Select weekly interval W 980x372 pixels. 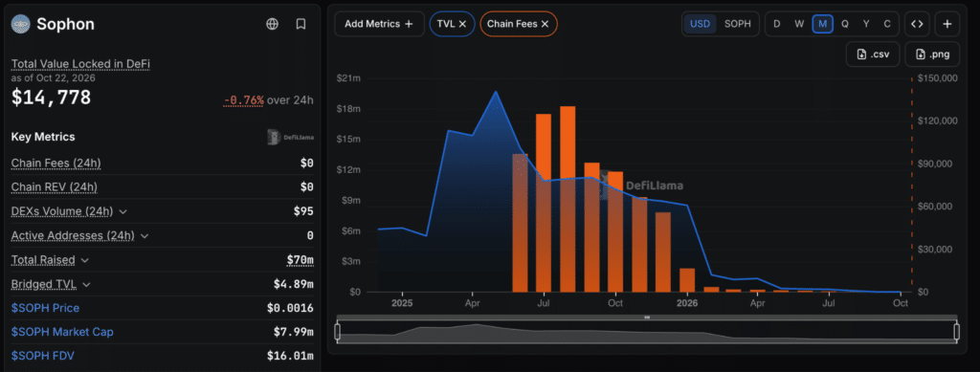tap(799, 24)
